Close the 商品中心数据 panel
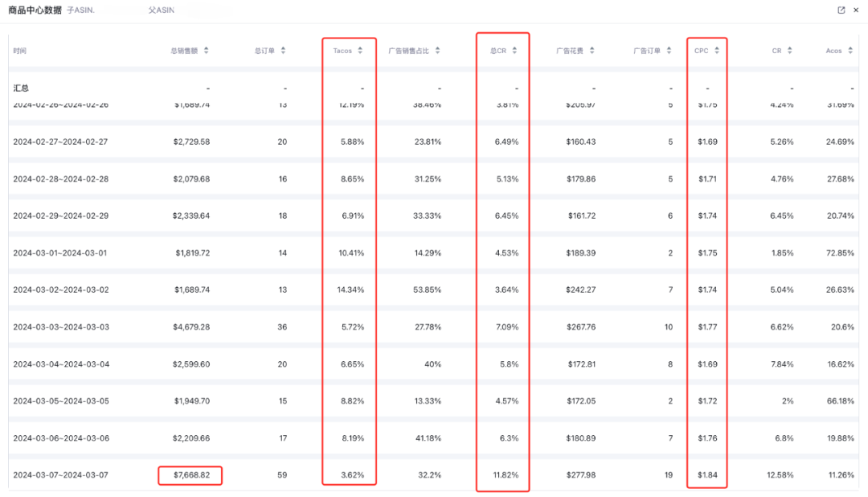868x497 pixels. coord(856,10)
